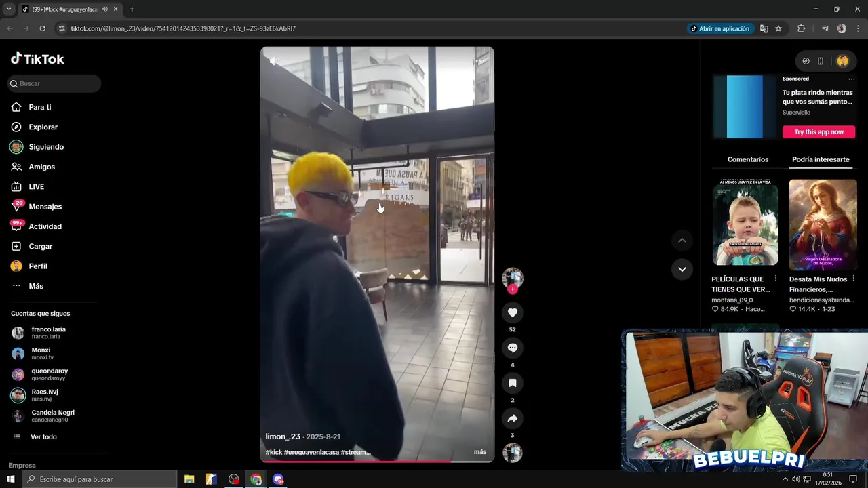Mute the video with the speaker icon
The width and height of the screenshot is (868, 488).
[274, 61]
